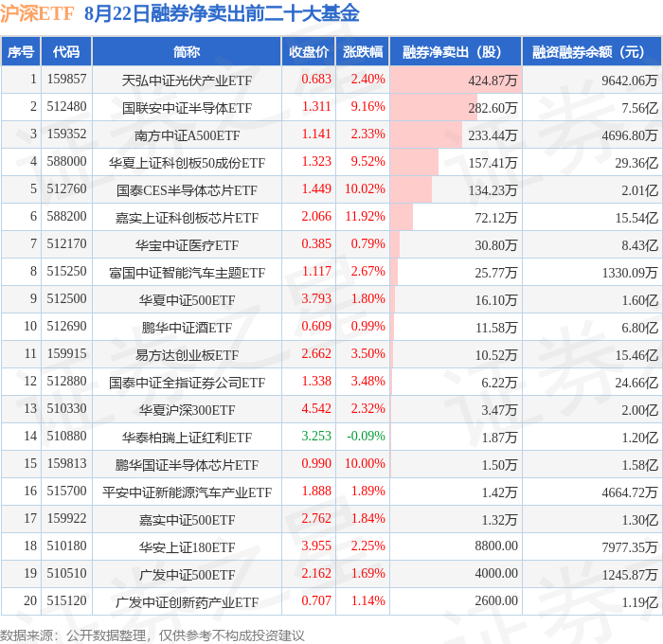The image size is (663, 644).
Task: Select fund code 512480
Action: point(66,107)
